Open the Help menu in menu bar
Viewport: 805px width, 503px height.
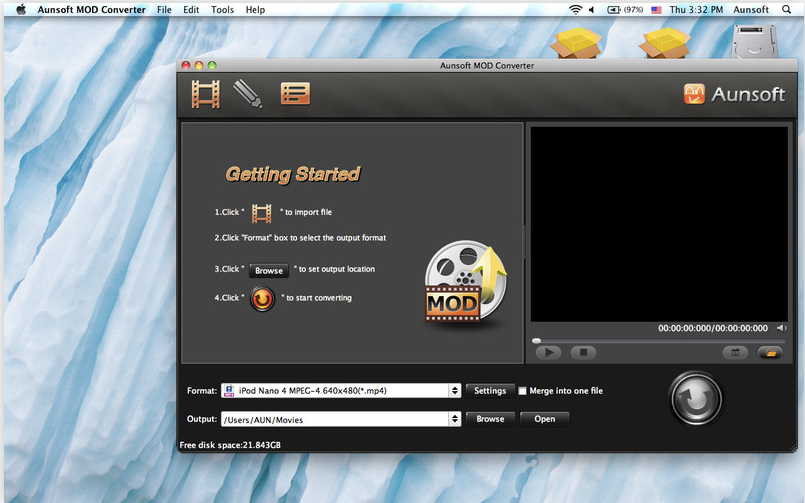[x=255, y=9]
